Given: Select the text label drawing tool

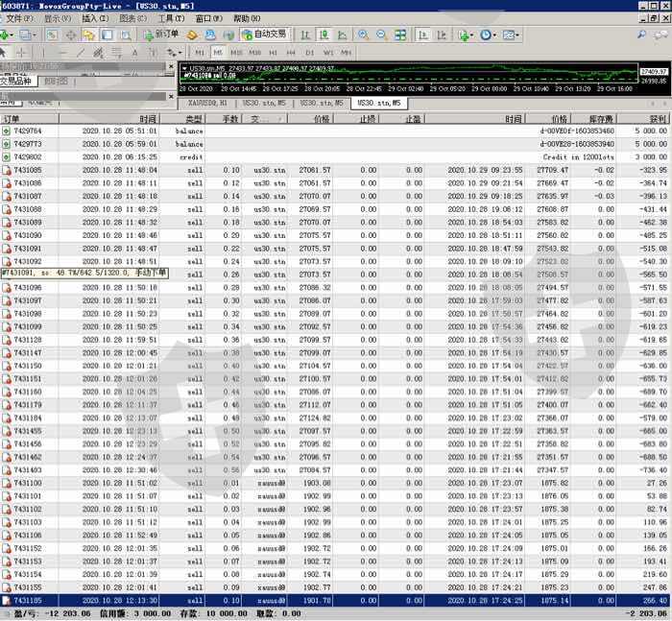Looking at the screenshot, I should tap(133, 52).
